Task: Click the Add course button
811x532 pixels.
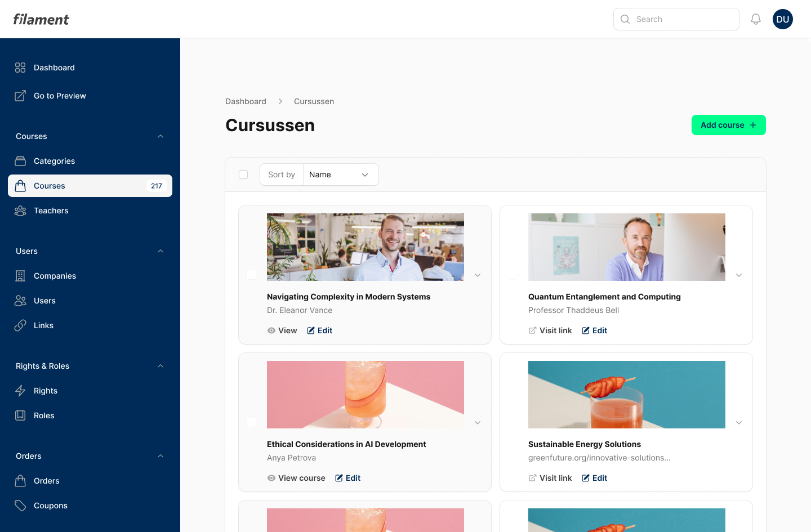Action: [x=729, y=125]
